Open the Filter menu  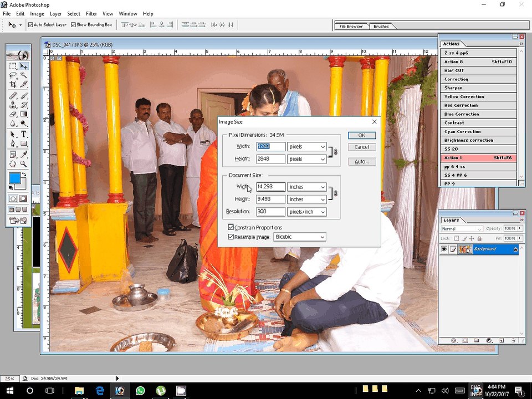coord(91,13)
